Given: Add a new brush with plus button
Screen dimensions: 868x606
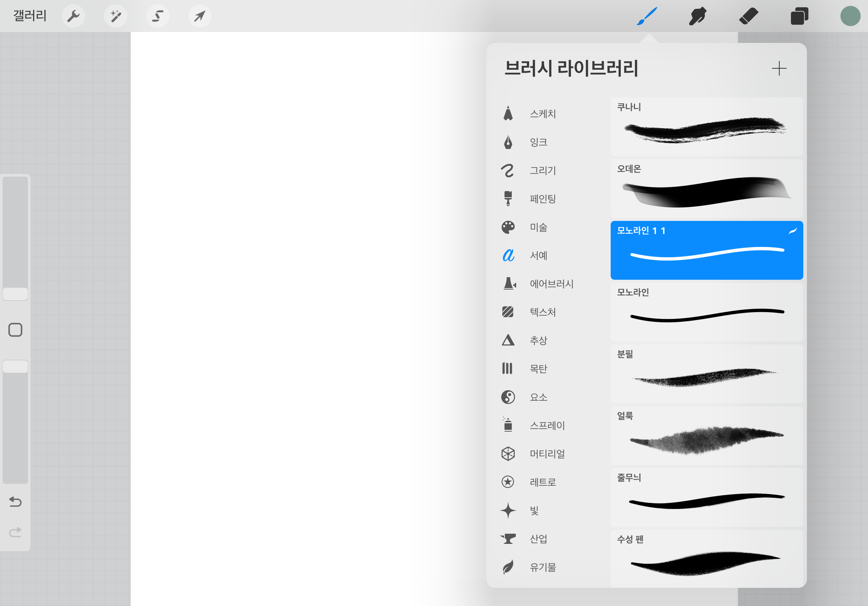Looking at the screenshot, I should (779, 68).
